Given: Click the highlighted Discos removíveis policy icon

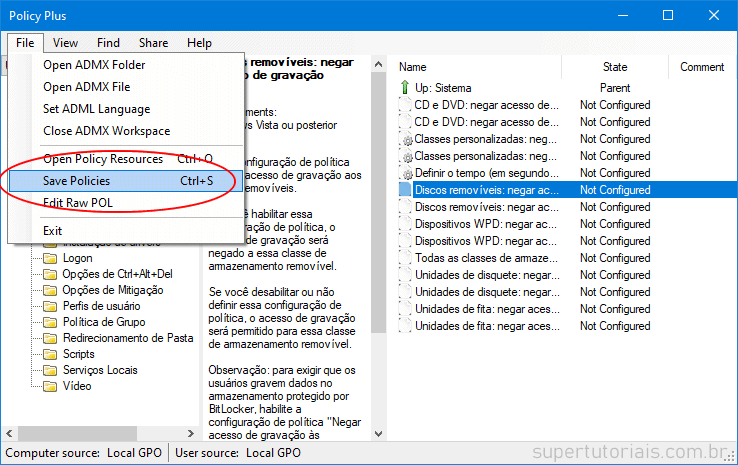Looking at the screenshot, I should [x=405, y=190].
